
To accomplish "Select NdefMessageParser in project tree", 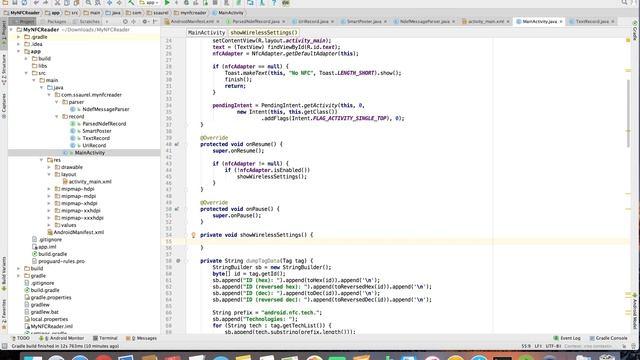I will tap(106, 109).
